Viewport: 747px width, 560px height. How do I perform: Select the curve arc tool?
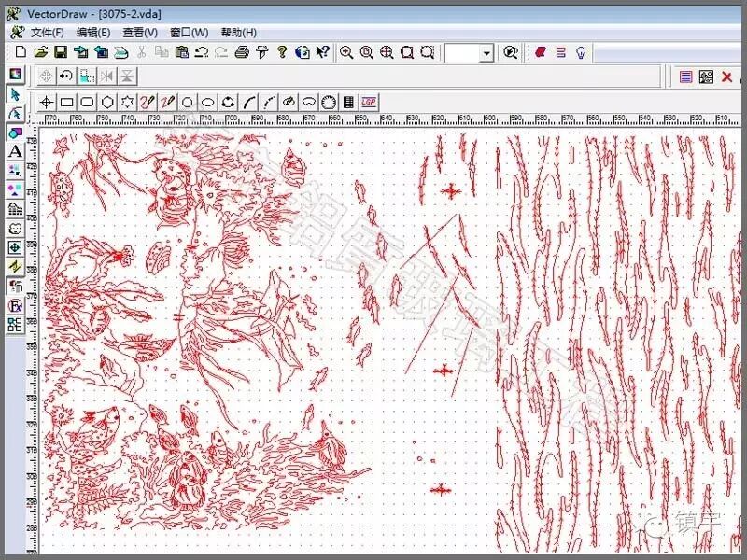tap(248, 102)
